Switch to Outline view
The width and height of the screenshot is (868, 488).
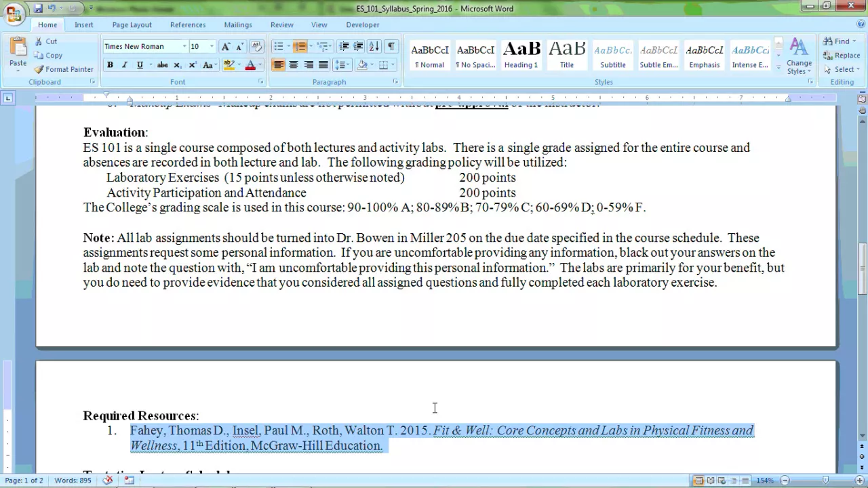(734, 481)
